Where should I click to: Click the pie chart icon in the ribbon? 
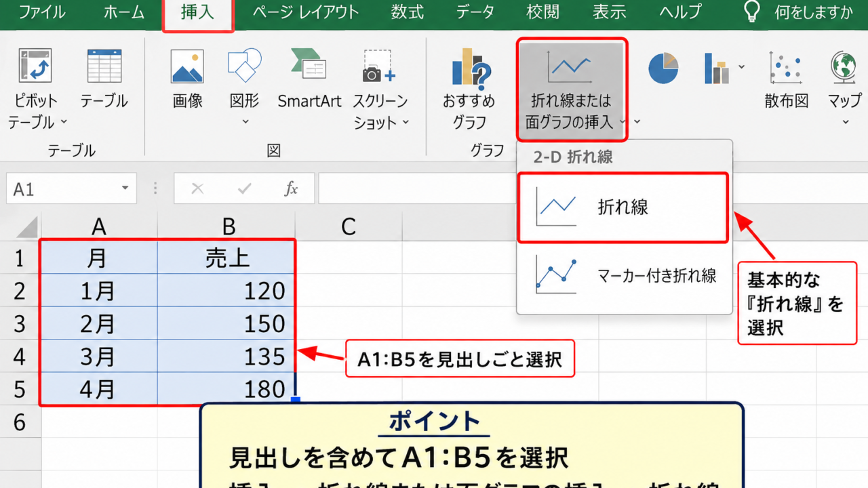coord(663,67)
